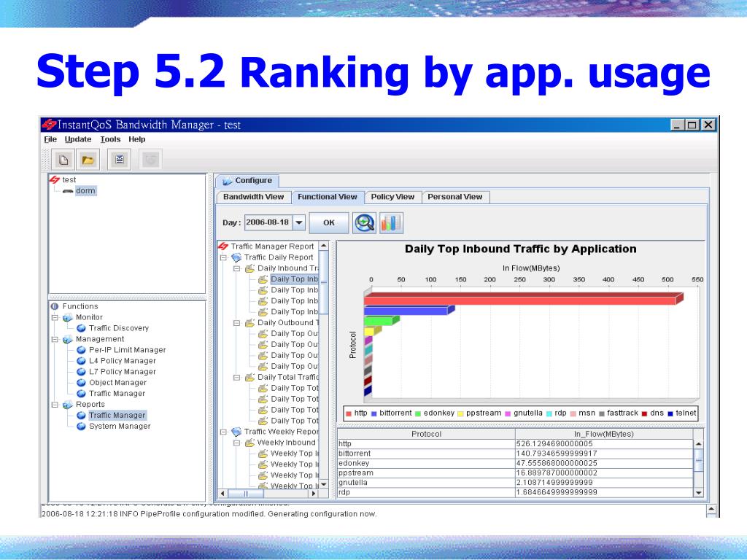Click the third toolbar icon beside Open folder
This screenshot has width=747, height=560.
tap(119, 160)
